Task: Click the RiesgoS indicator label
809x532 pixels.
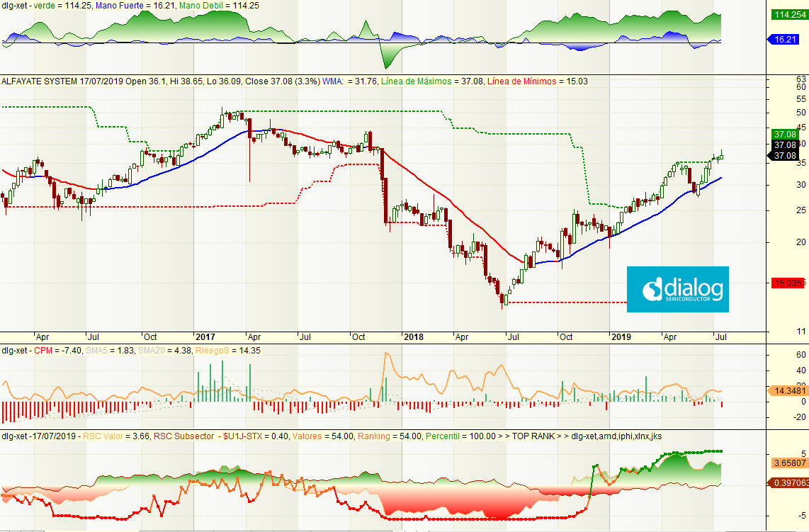Action: tap(211, 351)
